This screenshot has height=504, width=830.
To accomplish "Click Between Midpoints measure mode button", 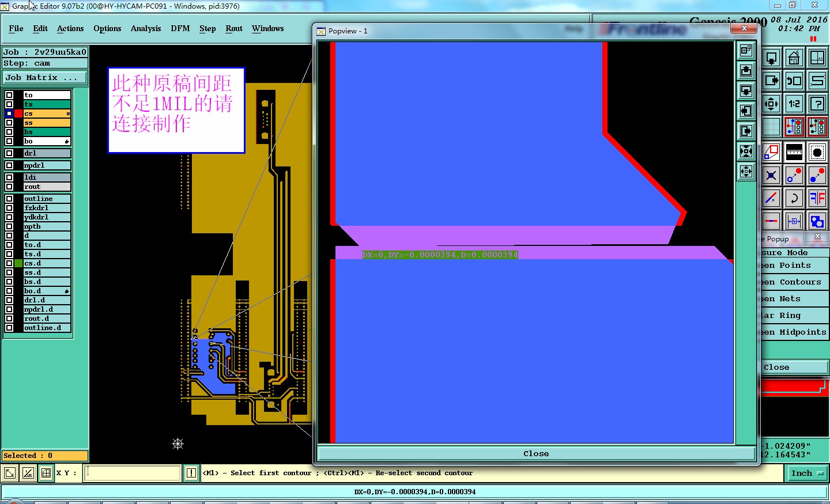I will (794, 332).
